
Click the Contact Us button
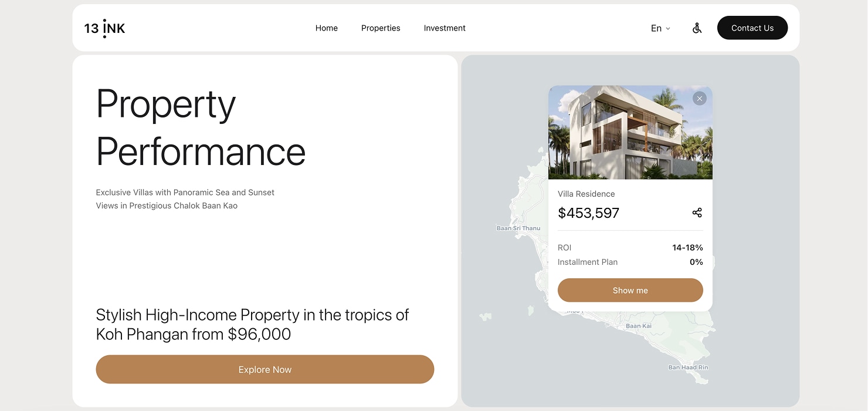pyautogui.click(x=752, y=28)
